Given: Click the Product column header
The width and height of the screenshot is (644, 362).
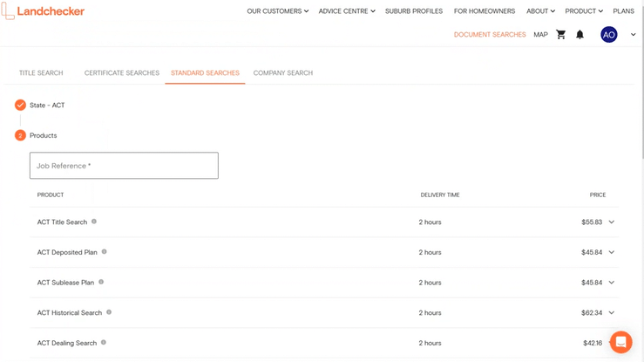Looking at the screenshot, I should pos(51,195).
